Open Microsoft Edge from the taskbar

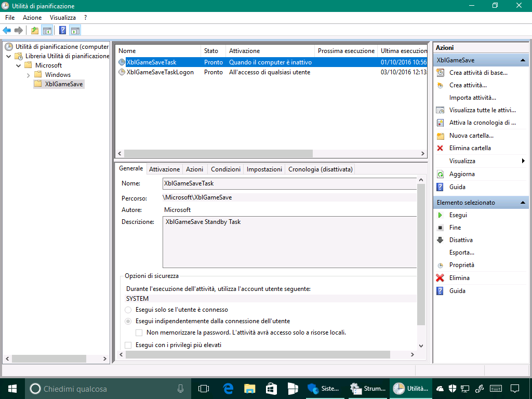pyautogui.click(x=228, y=389)
